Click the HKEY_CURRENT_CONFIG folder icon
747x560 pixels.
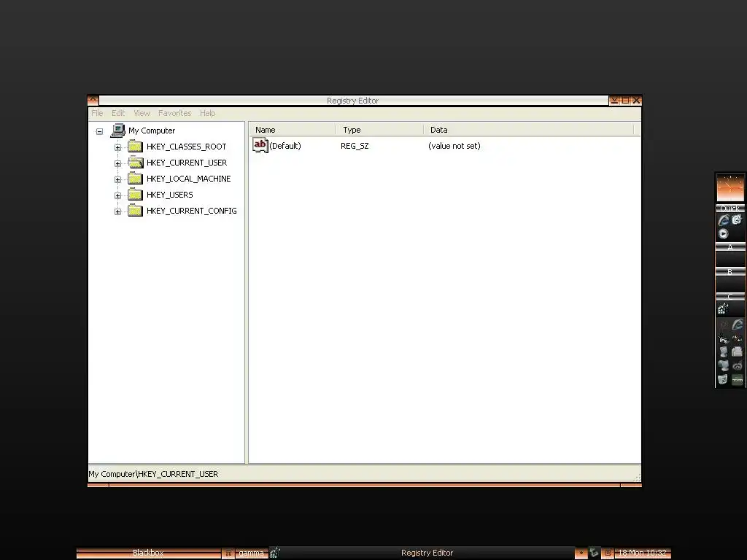click(135, 211)
